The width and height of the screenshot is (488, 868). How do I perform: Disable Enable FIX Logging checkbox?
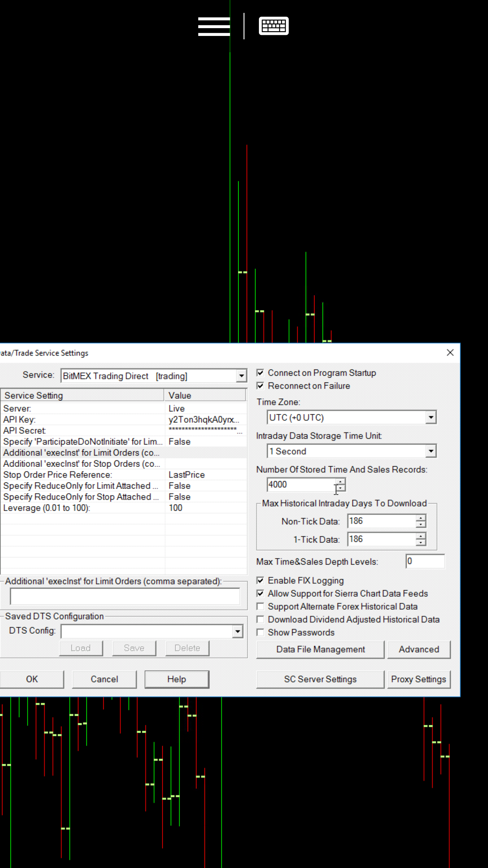point(260,580)
